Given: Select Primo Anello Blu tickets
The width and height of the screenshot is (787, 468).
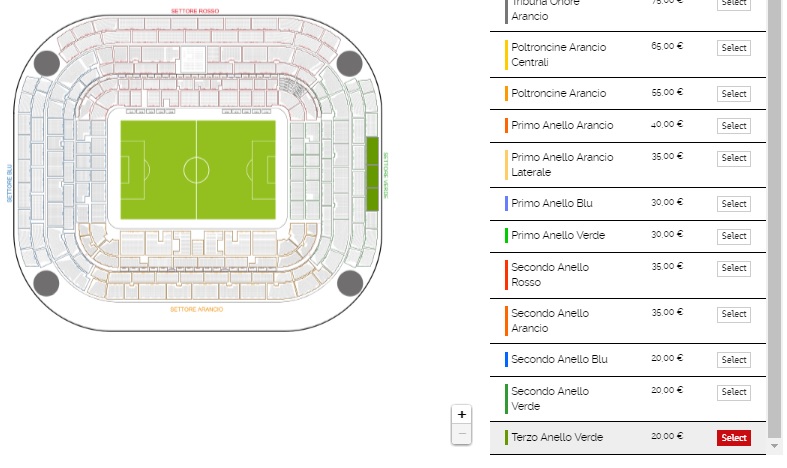Looking at the screenshot, I should 733,203.
